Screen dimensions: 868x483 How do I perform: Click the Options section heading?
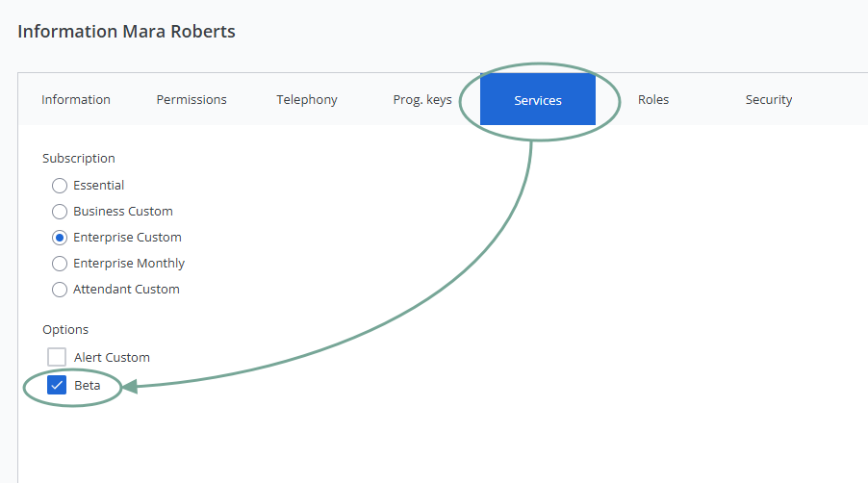tap(65, 330)
